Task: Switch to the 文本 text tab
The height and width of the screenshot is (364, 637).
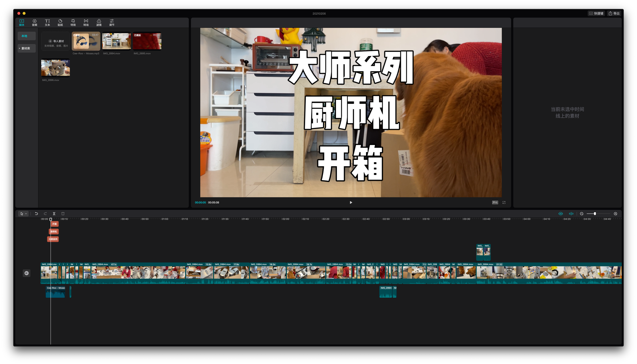Action: coord(47,22)
